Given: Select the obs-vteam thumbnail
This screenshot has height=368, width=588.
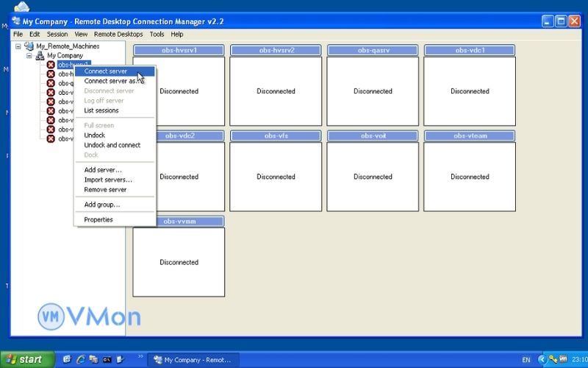Looking at the screenshot, I should (x=470, y=171).
